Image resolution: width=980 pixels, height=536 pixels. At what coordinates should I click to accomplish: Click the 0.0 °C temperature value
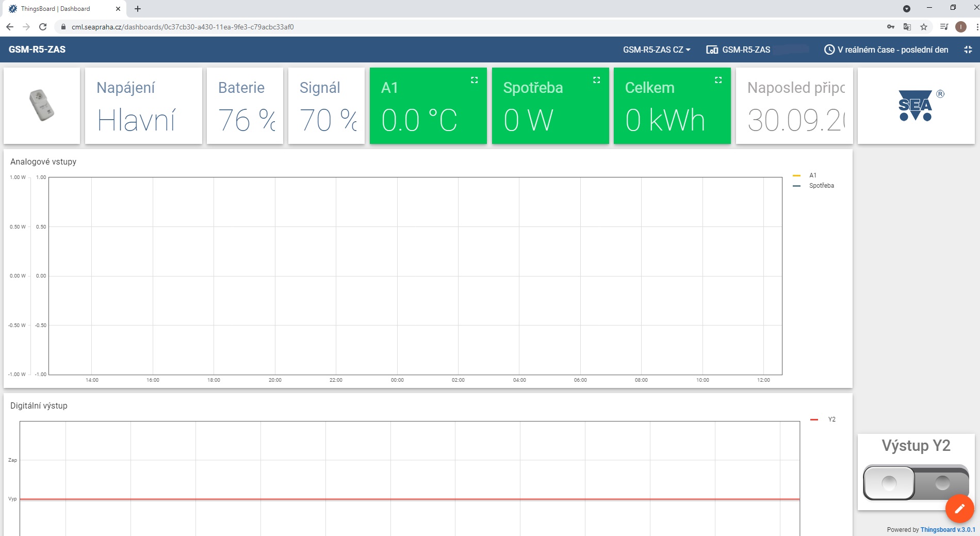[419, 120]
